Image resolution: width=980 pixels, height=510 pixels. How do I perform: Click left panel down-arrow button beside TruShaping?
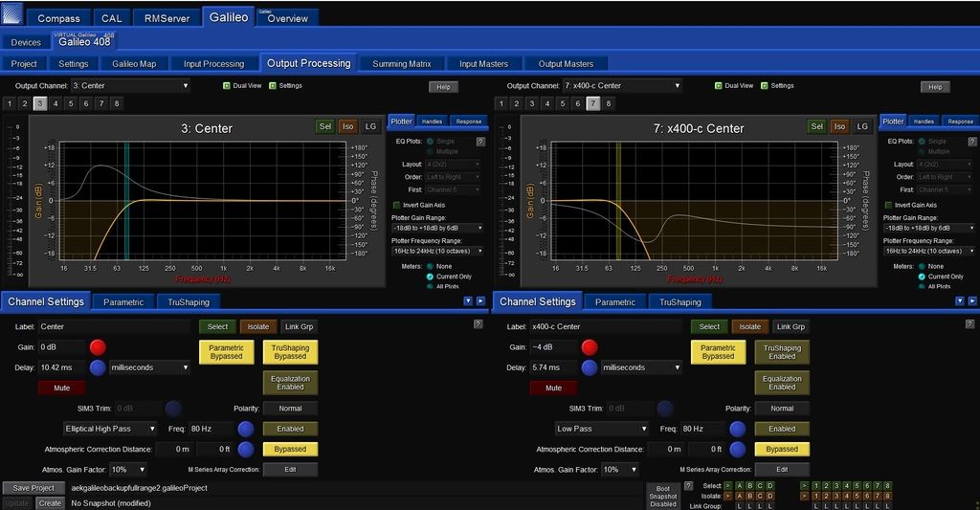coord(467,301)
